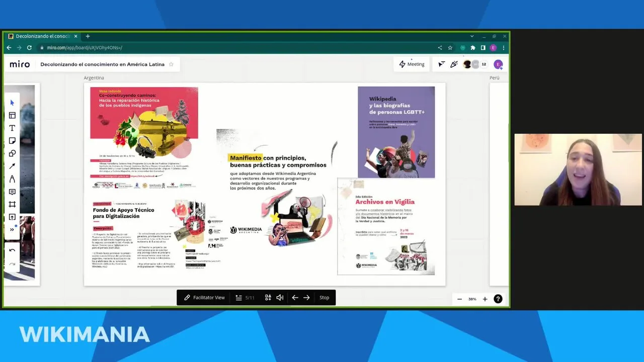Star the Decolonizando board title
Viewport: 644px width, 362px height.
[x=171, y=64]
